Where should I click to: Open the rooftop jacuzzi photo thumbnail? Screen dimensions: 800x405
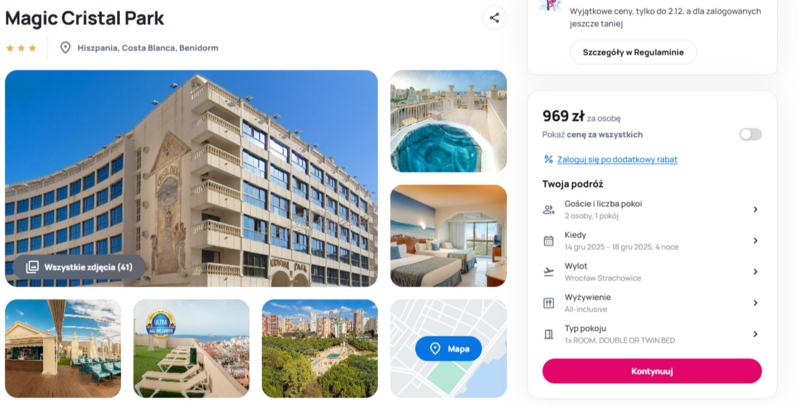coord(448,121)
